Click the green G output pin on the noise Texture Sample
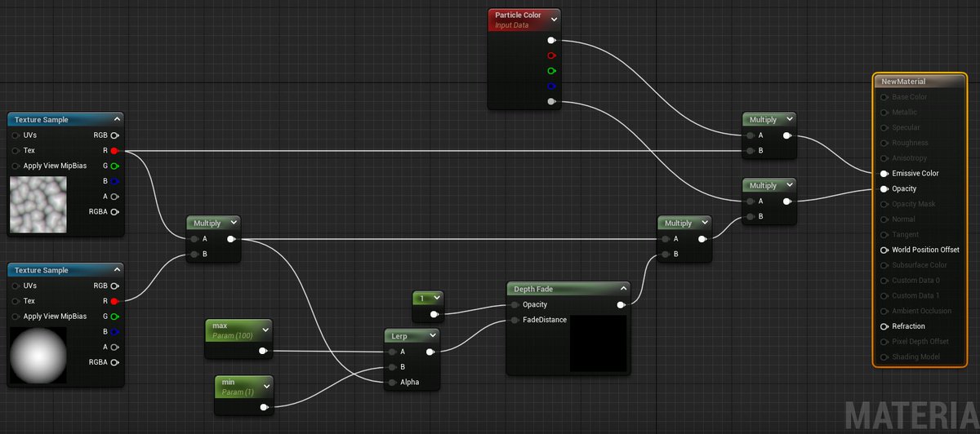Image resolution: width=980 pixels, height=434 pixels. pos(114,166)
